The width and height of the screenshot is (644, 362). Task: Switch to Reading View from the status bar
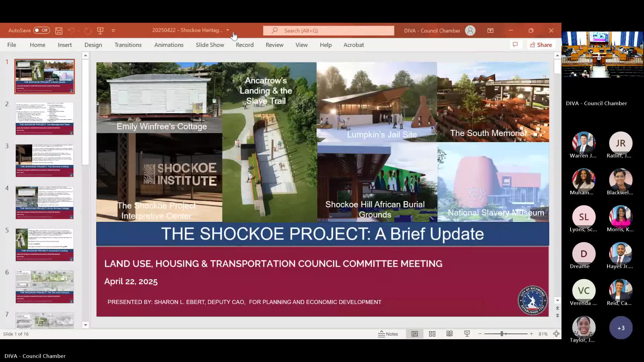(x=449, y=334)
